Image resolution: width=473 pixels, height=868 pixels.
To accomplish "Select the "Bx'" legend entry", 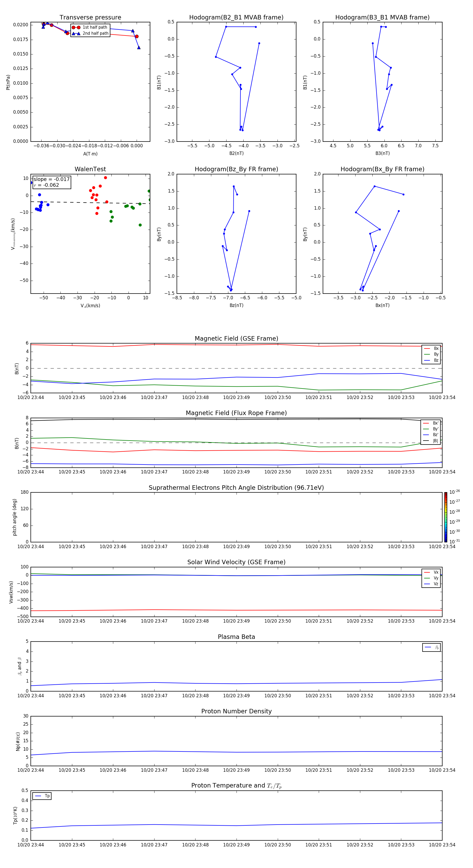I will 431,423.
